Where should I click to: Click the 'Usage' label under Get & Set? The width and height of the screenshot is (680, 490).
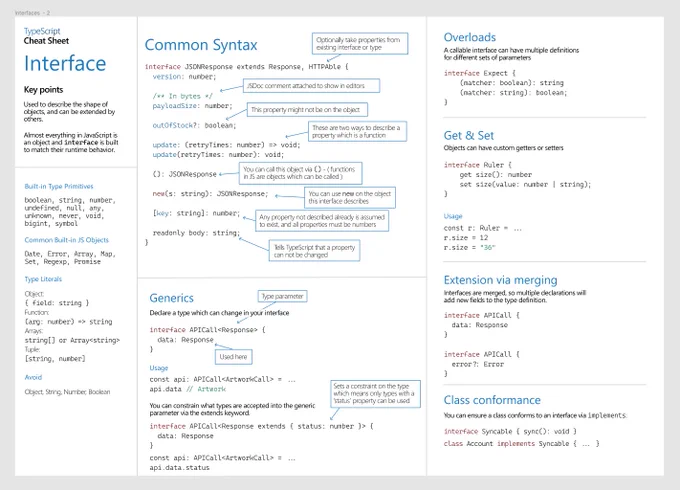click(453, 216)
